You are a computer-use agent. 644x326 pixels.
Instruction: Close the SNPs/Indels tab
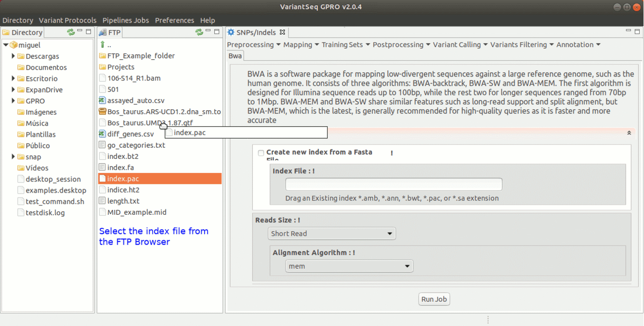click(x=283, y=32)
